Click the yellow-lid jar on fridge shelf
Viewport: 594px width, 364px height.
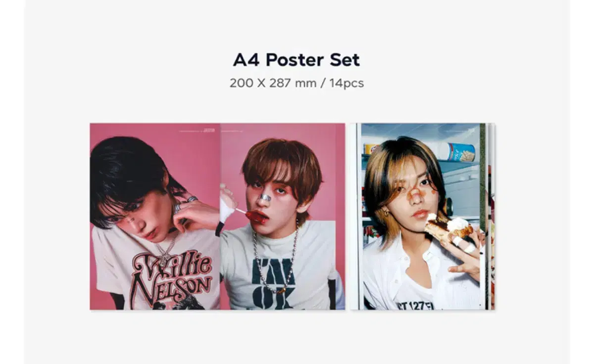click(x=371, y=149)
